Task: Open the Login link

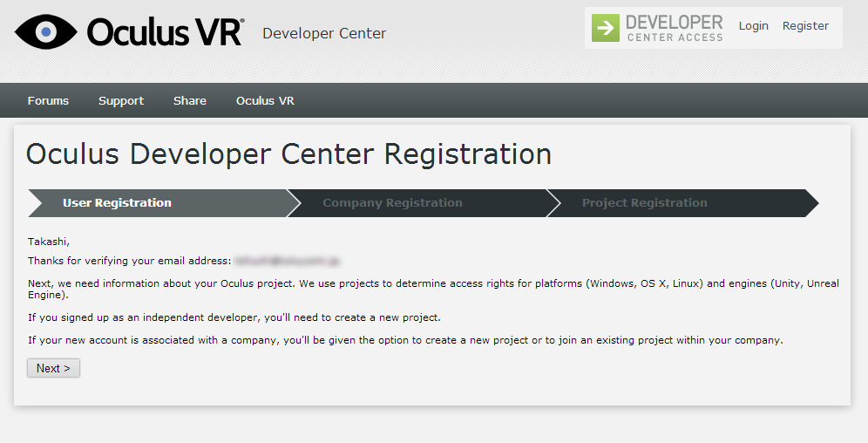Action: point(754,26)
